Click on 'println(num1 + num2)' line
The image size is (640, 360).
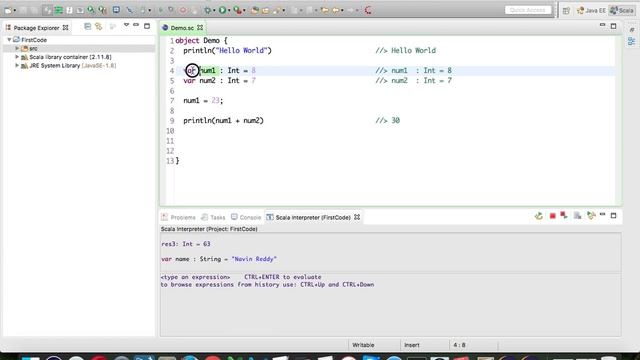223,120
